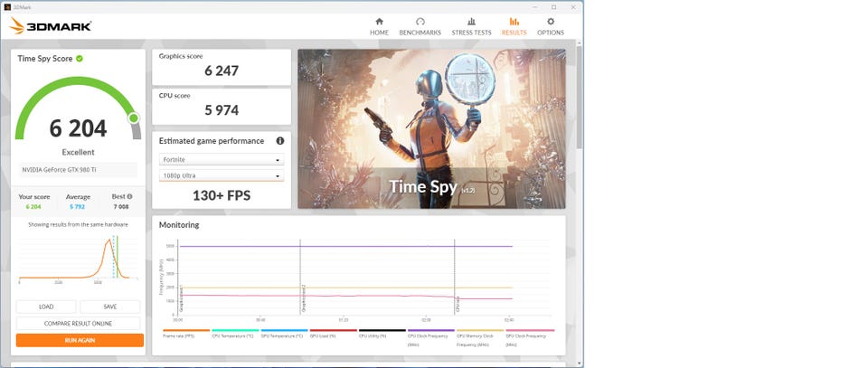Toggle GPU Temperature legend entry
Image resolution: width=868 pixels, height=368 pixels.
tap(285, 333)
